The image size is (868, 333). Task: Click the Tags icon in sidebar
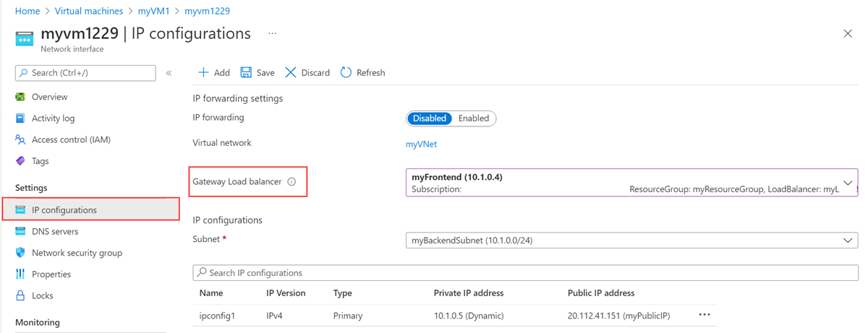[20, 161]
